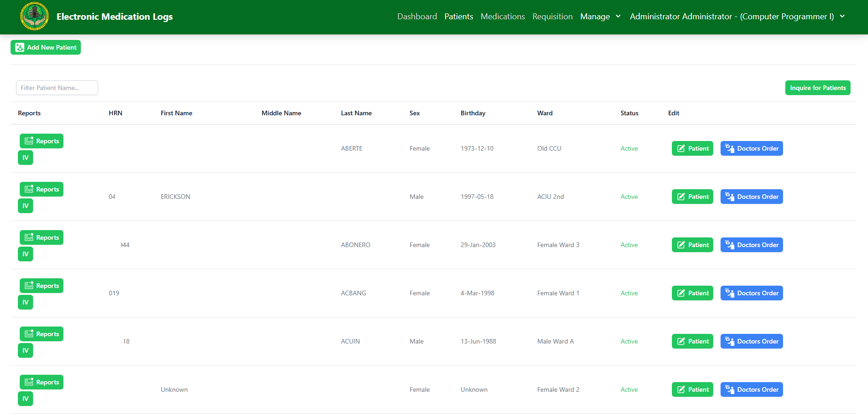Open Reports for patient ACUIN
Image resolution: width=868 pixels, height=417 pixels.
click(41, 334)
